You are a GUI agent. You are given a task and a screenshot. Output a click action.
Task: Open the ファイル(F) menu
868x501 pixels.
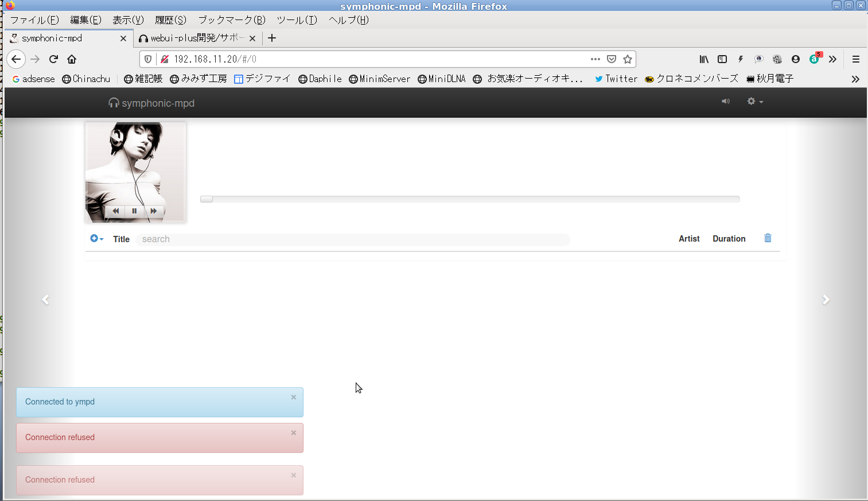pos(34,20)
